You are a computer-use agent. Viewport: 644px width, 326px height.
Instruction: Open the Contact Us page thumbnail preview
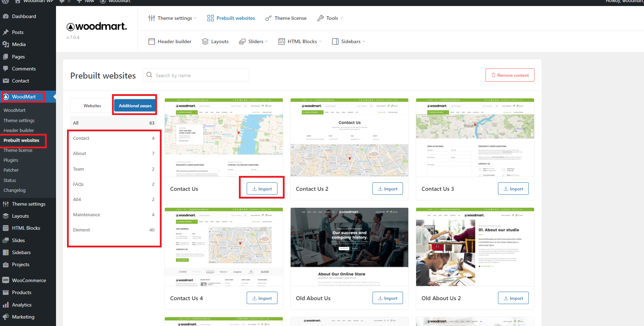coord(224,138)
